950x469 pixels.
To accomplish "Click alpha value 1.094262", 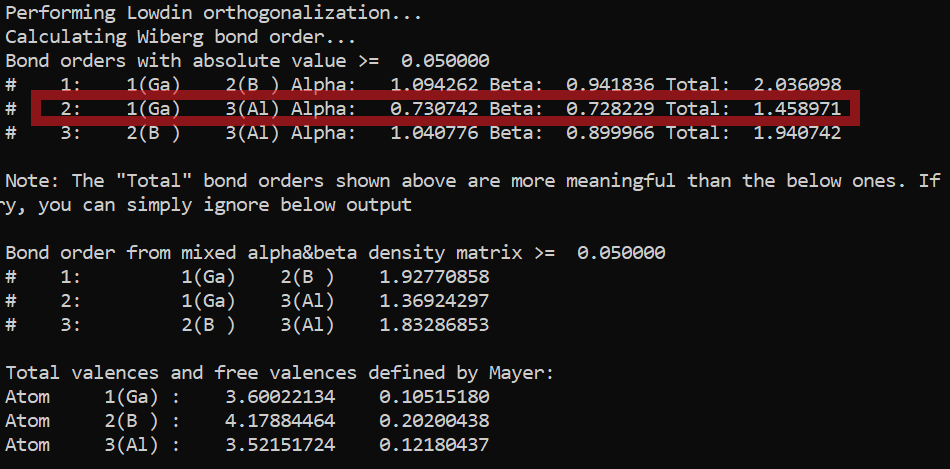I will (434, 85).
